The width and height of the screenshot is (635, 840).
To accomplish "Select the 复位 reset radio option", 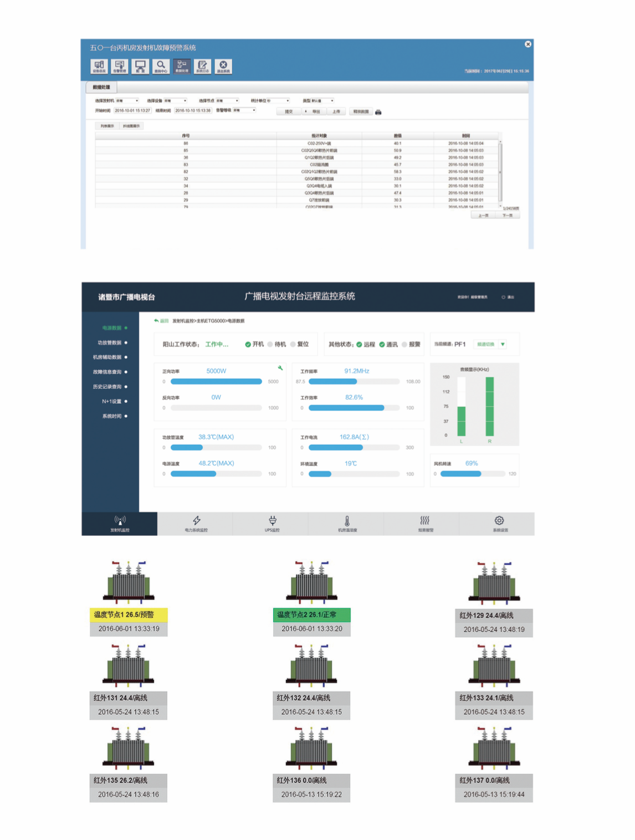I will [x=293, y=345].
